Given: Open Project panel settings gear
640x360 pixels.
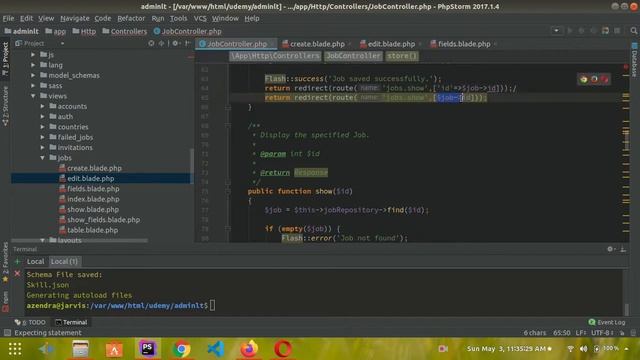Looking at the screenshot, I should pos(176,43).
